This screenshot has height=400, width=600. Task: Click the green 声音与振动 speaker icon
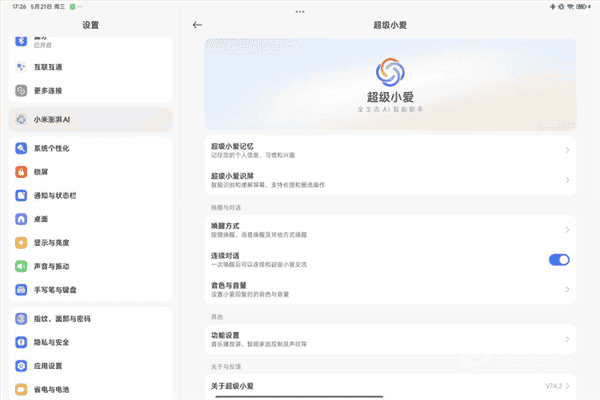pos(21,266)
